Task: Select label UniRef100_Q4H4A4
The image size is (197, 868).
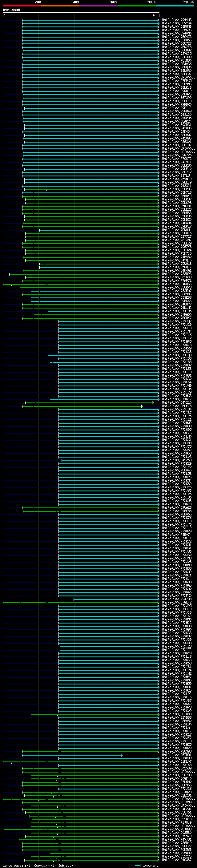Action: tap(177, 223)
